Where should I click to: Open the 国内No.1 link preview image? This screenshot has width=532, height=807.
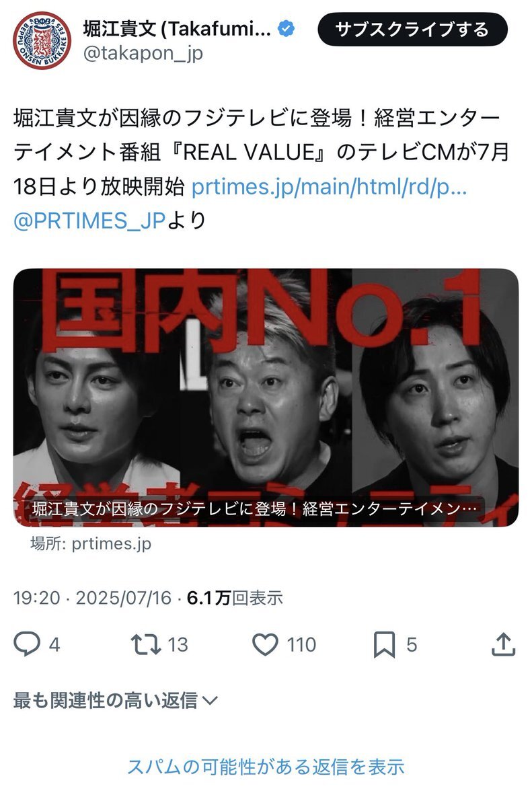tap(266, 397)
